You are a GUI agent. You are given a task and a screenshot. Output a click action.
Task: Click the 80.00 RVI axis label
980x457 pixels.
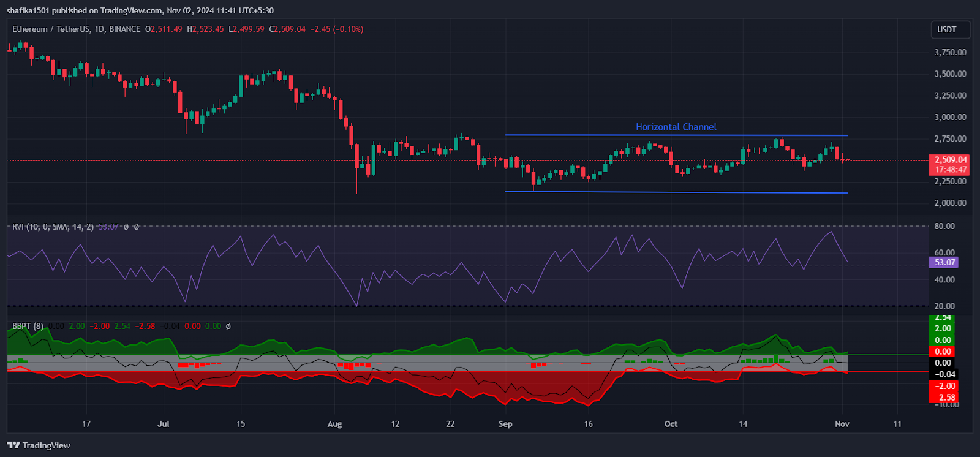click(944, 226)
